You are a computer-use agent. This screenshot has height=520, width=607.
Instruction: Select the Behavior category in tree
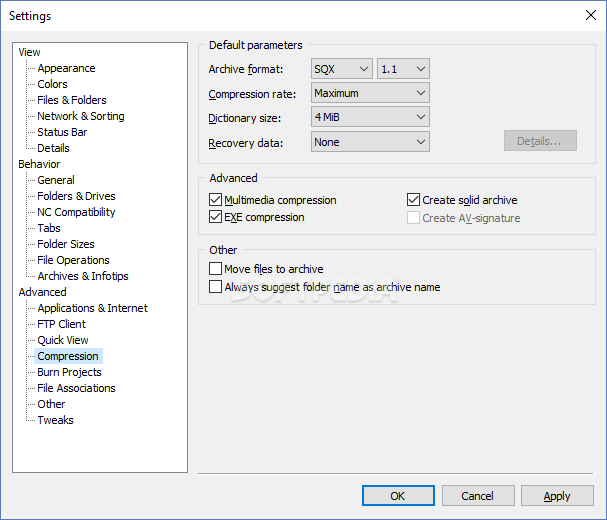tap(39, 164)
